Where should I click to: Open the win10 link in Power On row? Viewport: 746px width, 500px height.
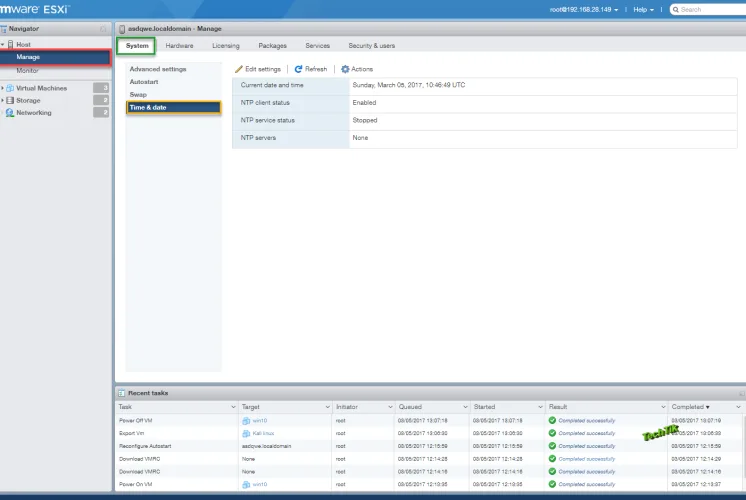pyautogui.click(x=260, y=484)
